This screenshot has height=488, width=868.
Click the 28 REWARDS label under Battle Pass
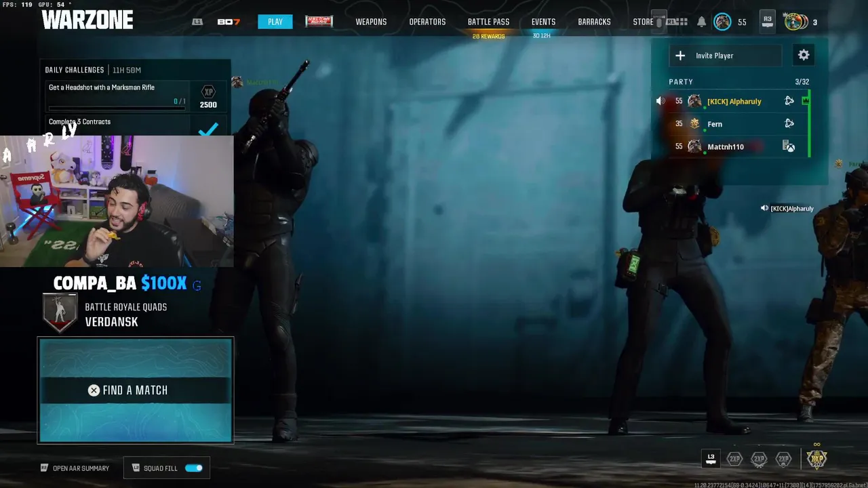pyautogui.click(x=488, y=36)
